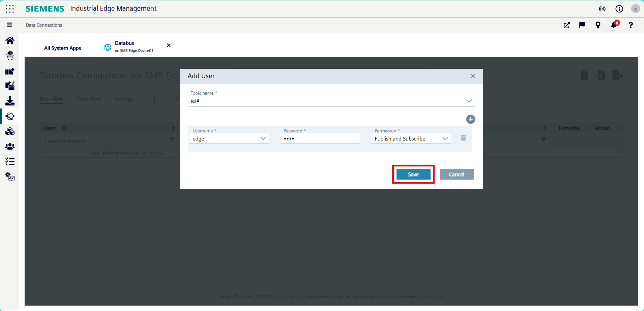Open the notifications bell
This screenshot has height=311, width=644.
coord(614,25)
